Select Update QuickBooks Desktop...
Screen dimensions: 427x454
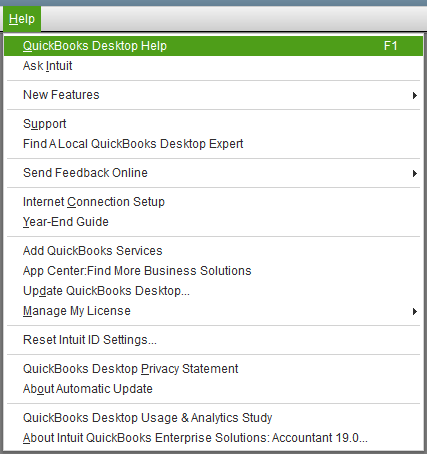[x=213, y=291]
